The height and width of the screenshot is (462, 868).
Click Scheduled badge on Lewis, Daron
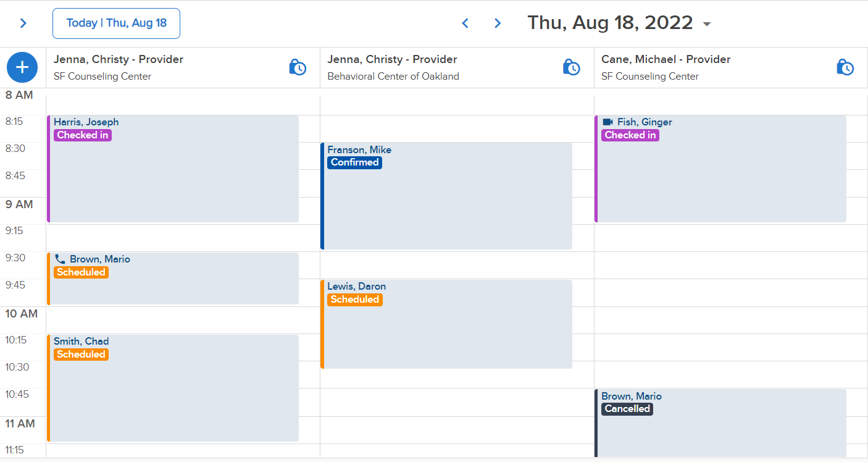point(354,300)
